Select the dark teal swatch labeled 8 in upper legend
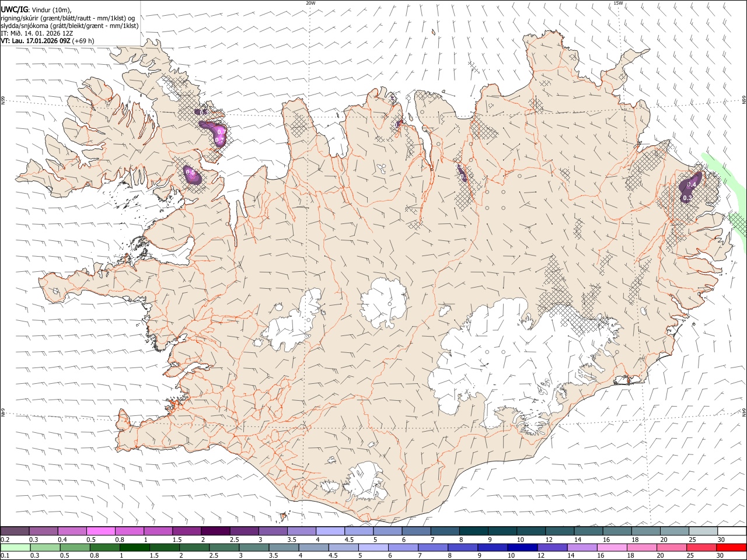This screenshot has height=560, width=747. tap(474, 531)
